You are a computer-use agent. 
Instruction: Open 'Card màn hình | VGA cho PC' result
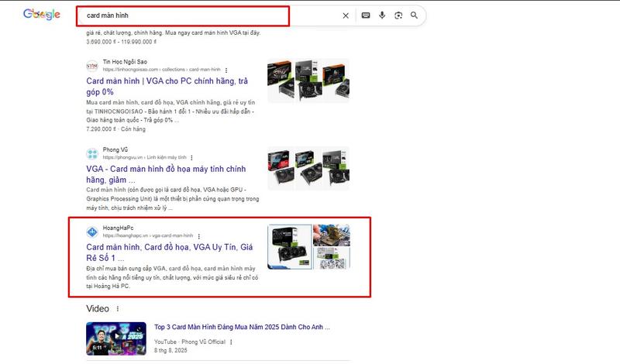click(167, 86)
